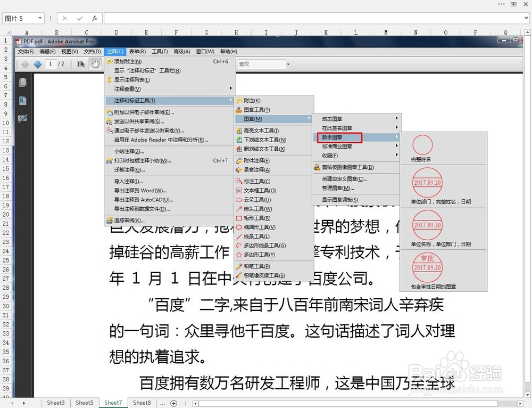Expand the 标准商业图章 submenu
This screenshot has width=532, height=408.
tap(356, 146)
